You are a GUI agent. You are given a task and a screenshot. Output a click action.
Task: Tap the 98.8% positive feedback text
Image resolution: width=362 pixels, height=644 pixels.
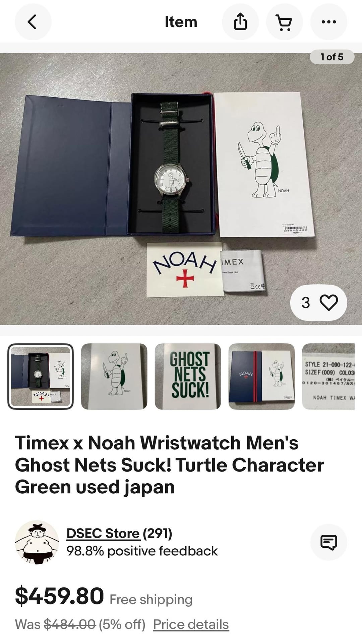coord(142,551)
